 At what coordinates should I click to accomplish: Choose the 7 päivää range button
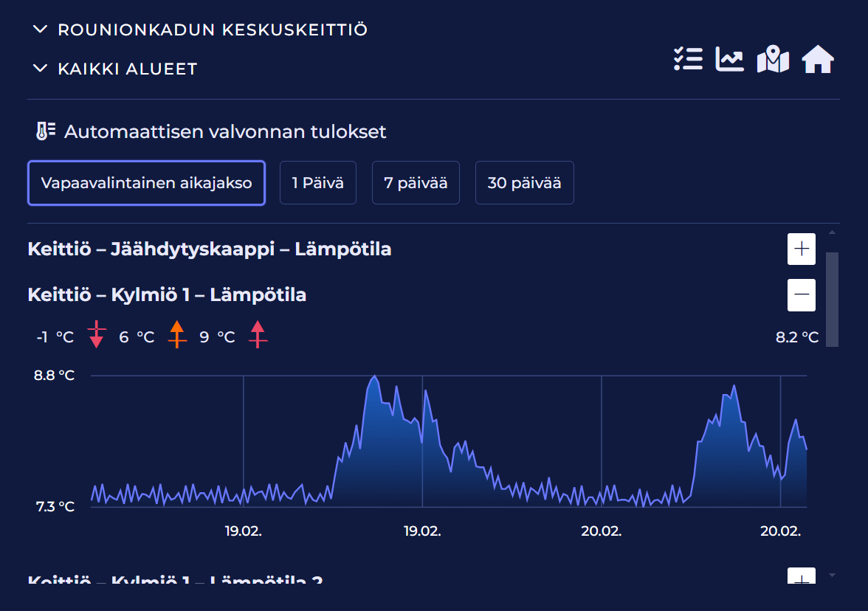tap(416, 182)
